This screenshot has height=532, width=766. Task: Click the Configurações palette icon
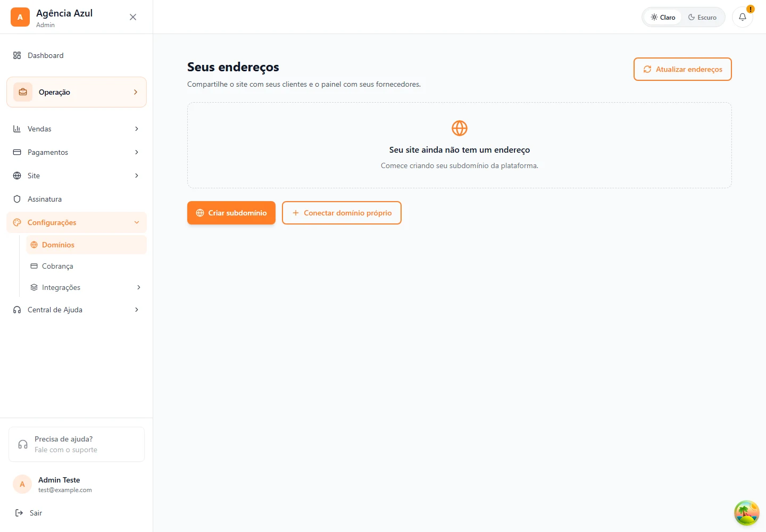pos(17,222)
